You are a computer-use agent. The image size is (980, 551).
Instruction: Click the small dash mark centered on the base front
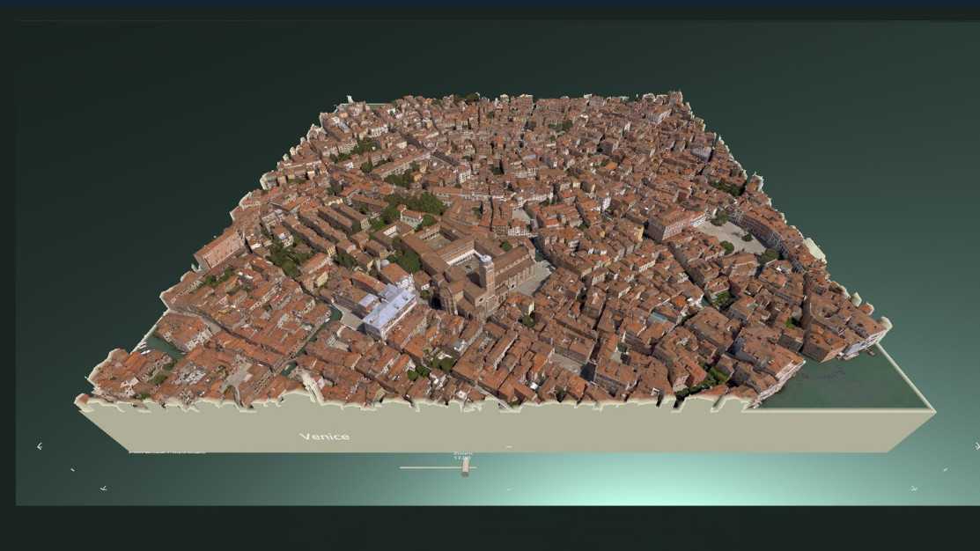pos(508,447)
